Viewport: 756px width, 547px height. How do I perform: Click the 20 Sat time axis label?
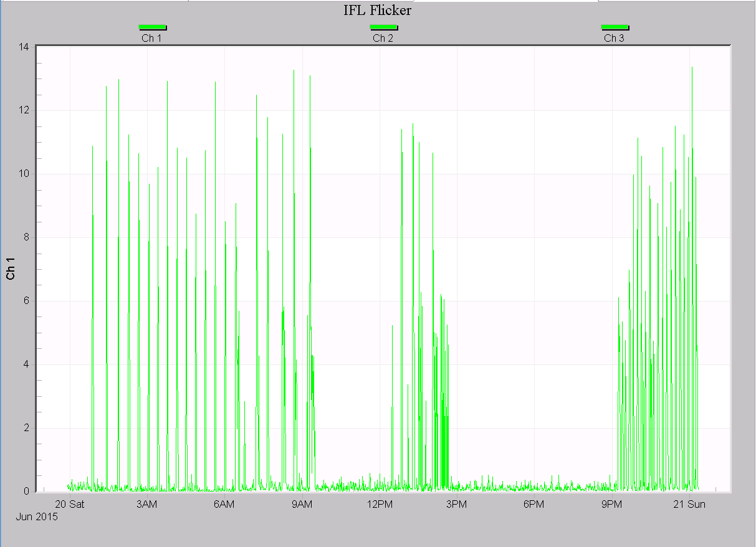pyautogui.click(x=69, y=504)
